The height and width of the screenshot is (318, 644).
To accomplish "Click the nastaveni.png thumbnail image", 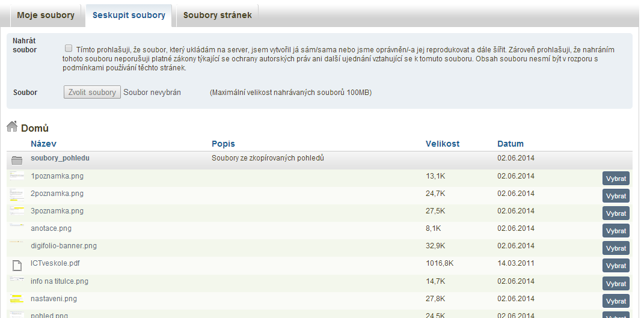I will 17,299.
